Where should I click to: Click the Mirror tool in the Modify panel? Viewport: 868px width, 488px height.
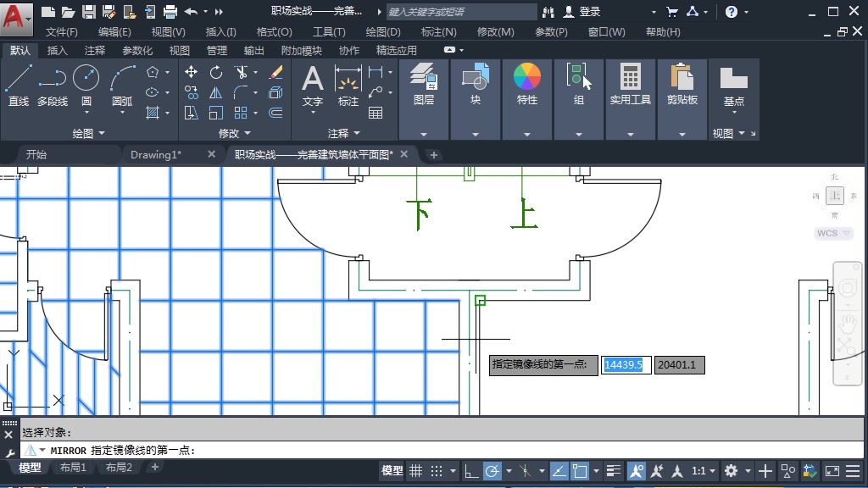216,91
